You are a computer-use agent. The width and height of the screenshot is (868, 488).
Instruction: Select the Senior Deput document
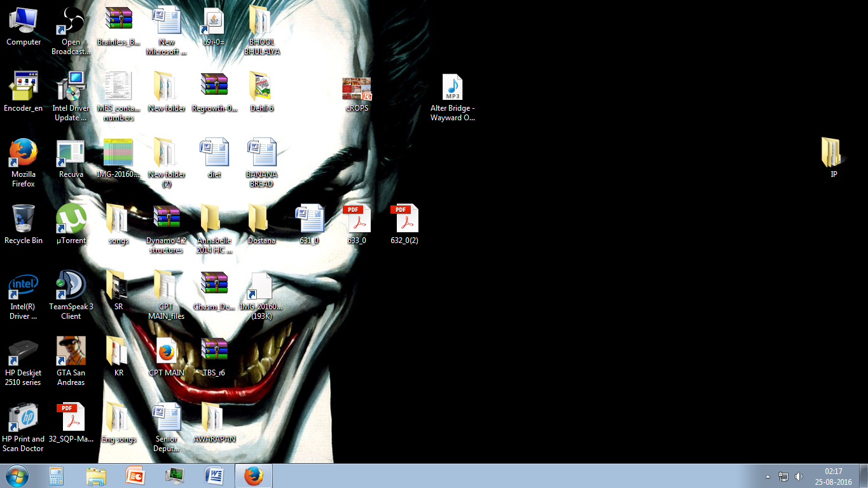pyautogui.click(x=167, y=428)
